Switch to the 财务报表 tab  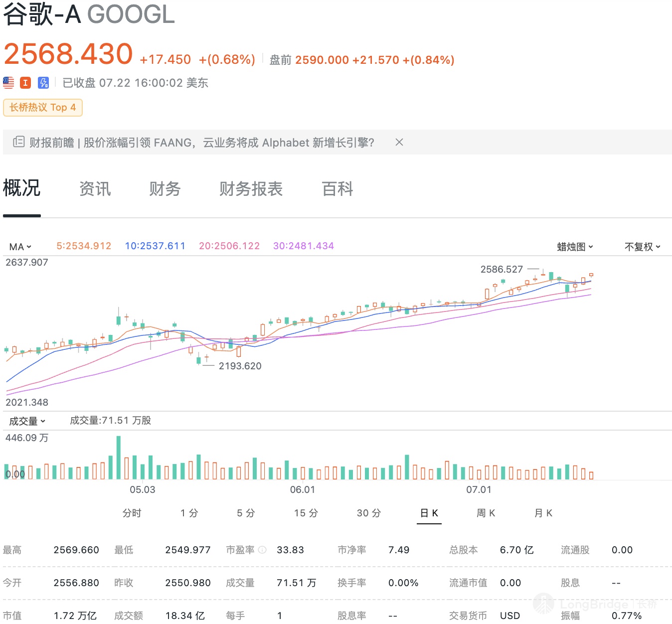pos(251,189)
